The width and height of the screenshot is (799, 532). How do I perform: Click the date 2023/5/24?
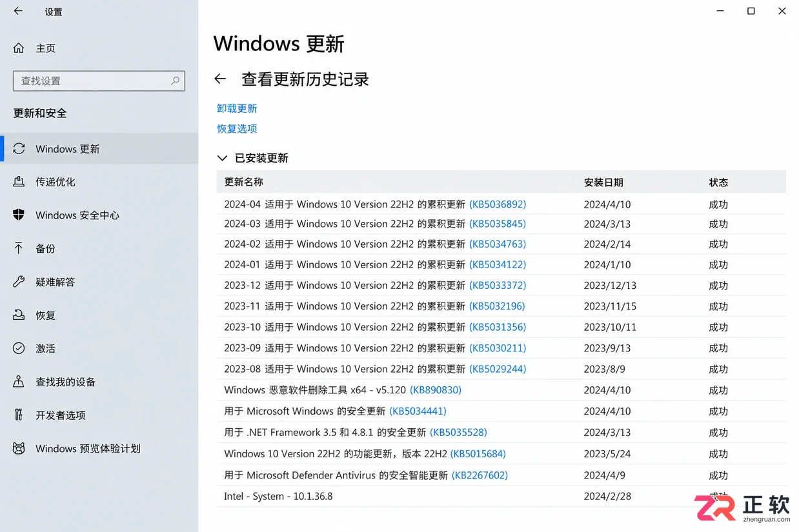[x=607, y=453]
